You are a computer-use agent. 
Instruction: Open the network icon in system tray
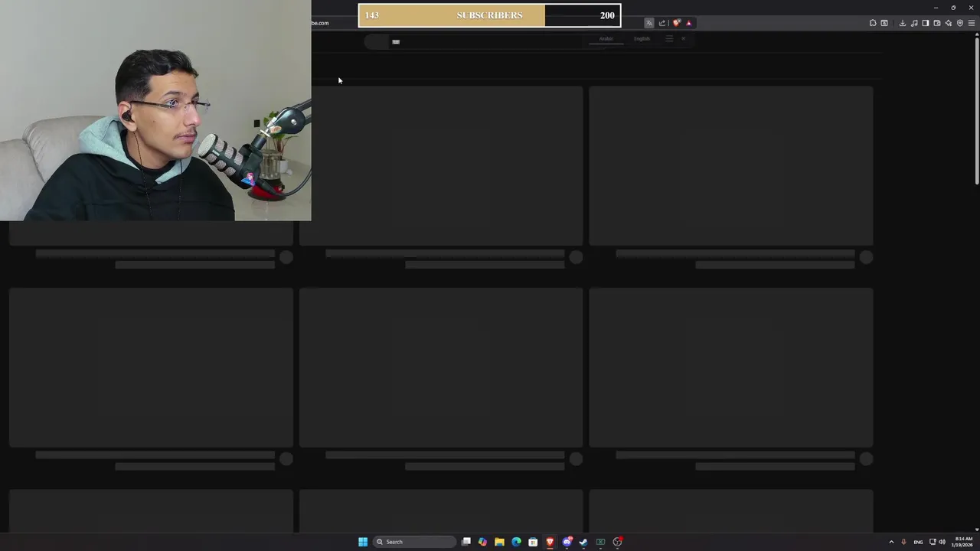click(933, 542)
